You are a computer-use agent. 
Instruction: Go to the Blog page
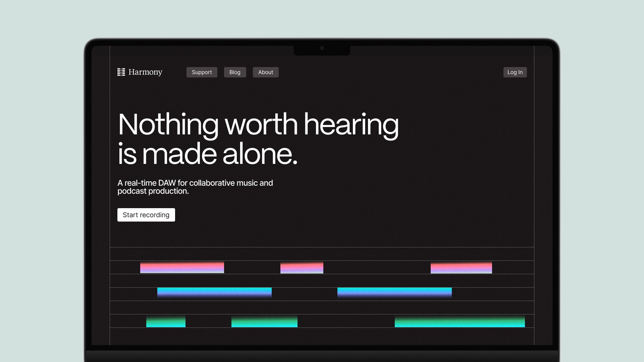click(235, 72)
